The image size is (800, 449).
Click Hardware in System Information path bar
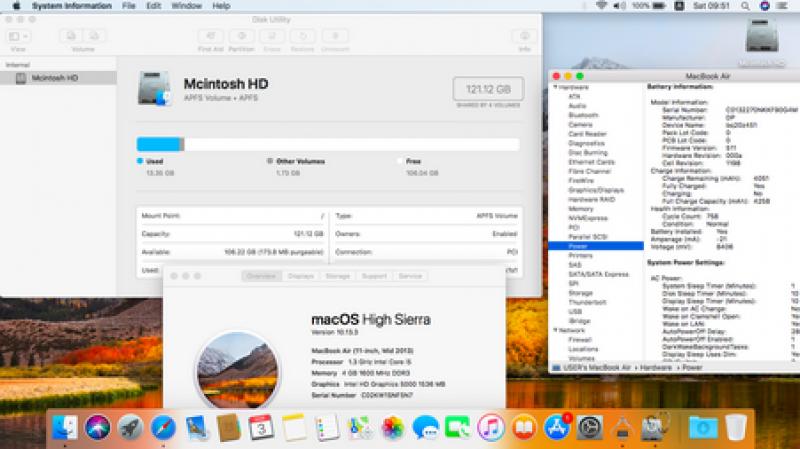(x=656, y=367)
